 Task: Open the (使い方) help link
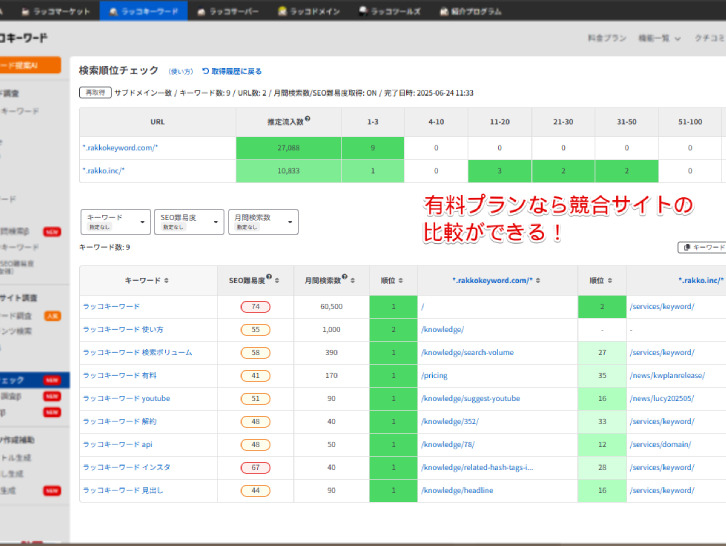[x=180, y=72]
